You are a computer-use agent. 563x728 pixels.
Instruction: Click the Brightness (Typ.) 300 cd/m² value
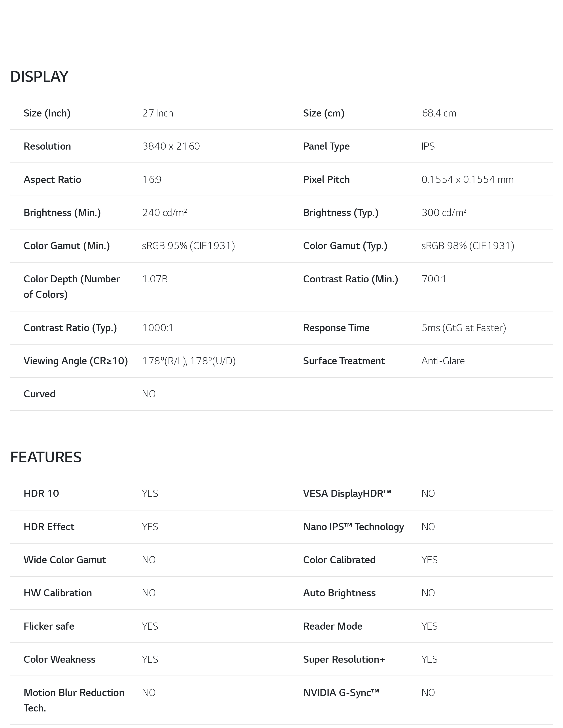point(444,213)
